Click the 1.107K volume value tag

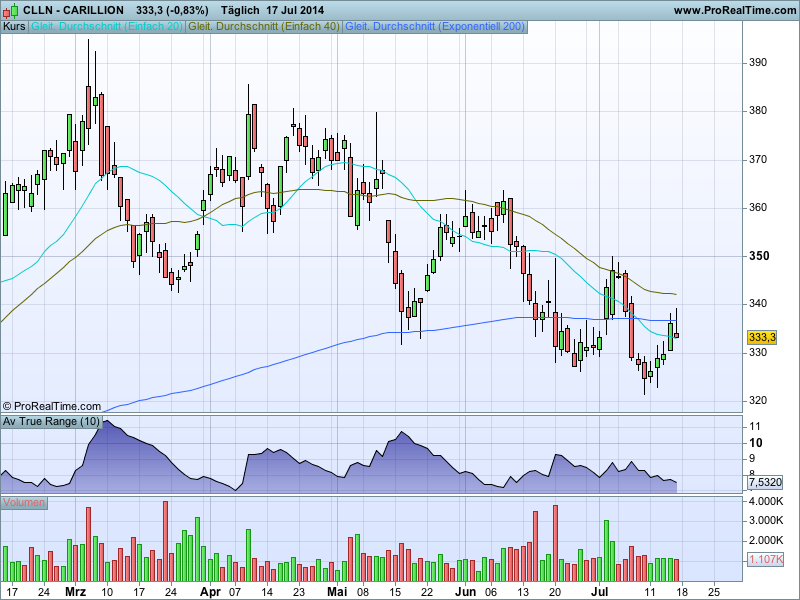pyautogui.click(x=765, y=559)
